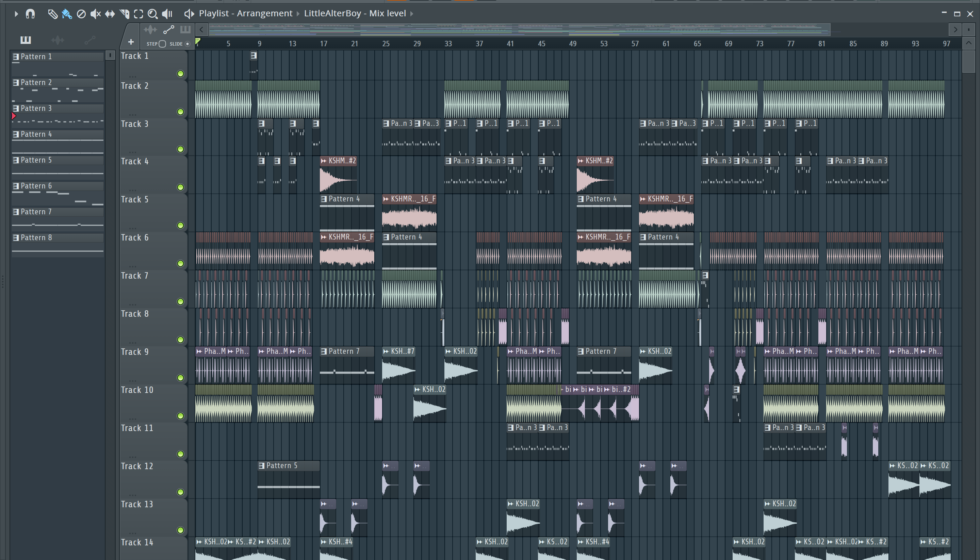Click the Track 3 header

click(x=153, y=137)
